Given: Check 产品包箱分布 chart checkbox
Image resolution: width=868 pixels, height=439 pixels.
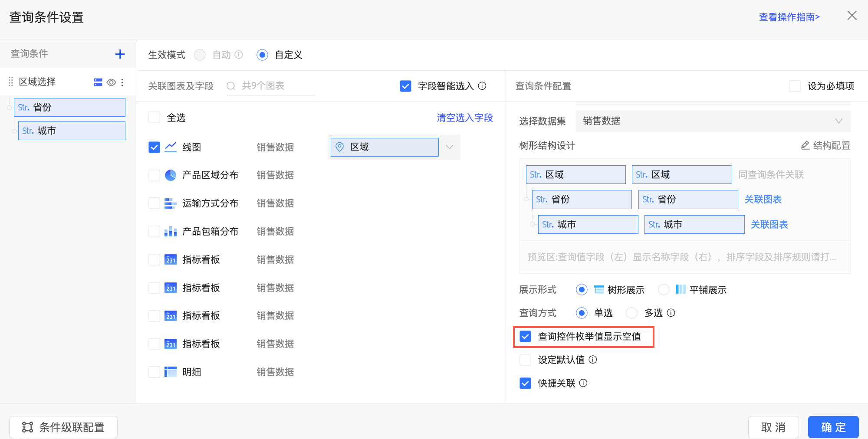Looking at the screenshot, I should coord(154,232).
